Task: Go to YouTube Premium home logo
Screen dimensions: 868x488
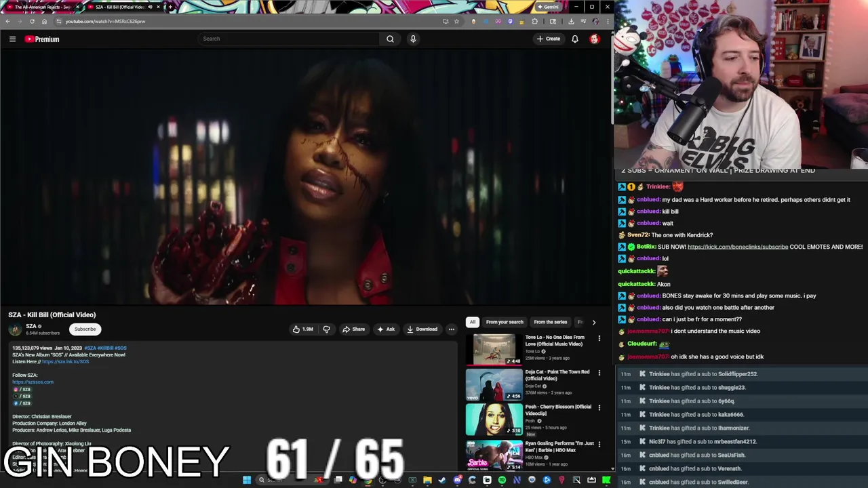Action: (42, 39)
